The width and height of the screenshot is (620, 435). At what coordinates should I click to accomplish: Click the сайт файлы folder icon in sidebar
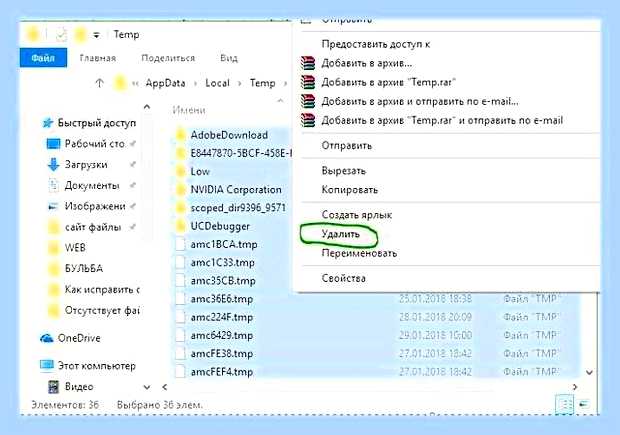click(53, 227)
